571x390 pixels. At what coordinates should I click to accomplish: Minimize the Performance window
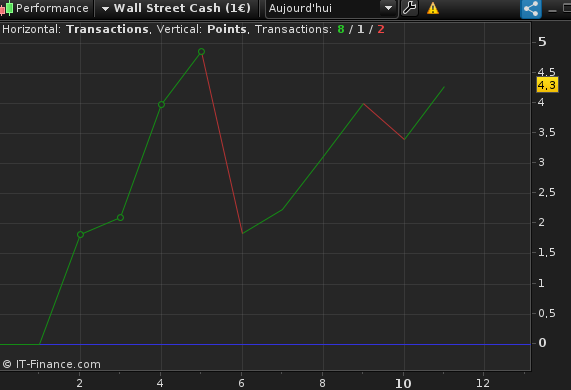tap(552, 10)
